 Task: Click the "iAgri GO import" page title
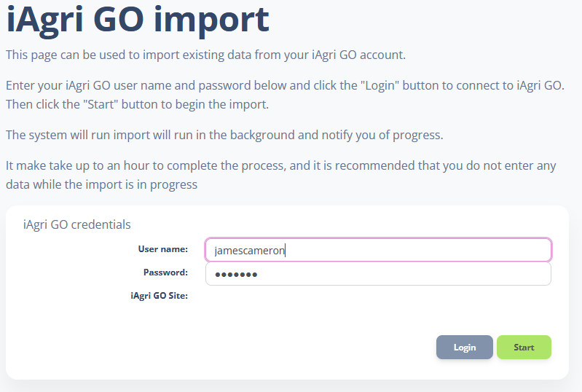coord(138,20)
